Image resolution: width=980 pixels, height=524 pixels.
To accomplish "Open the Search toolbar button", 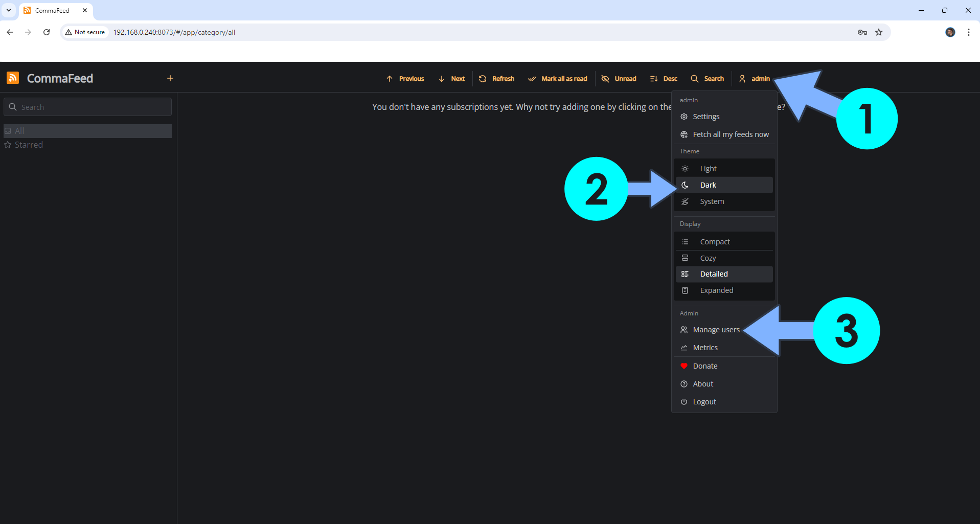I will 707,79.
